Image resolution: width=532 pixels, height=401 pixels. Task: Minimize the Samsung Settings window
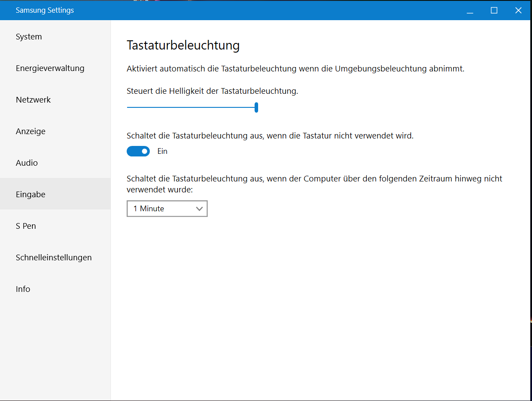coord(470,11)
